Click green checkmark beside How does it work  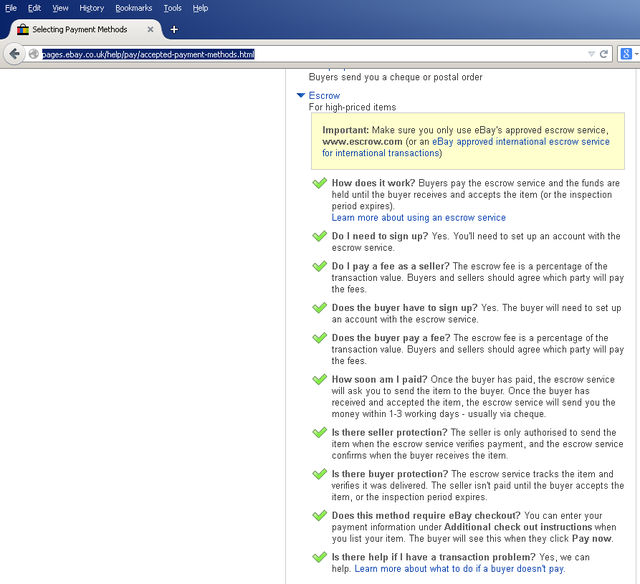(x=320, y=183)
